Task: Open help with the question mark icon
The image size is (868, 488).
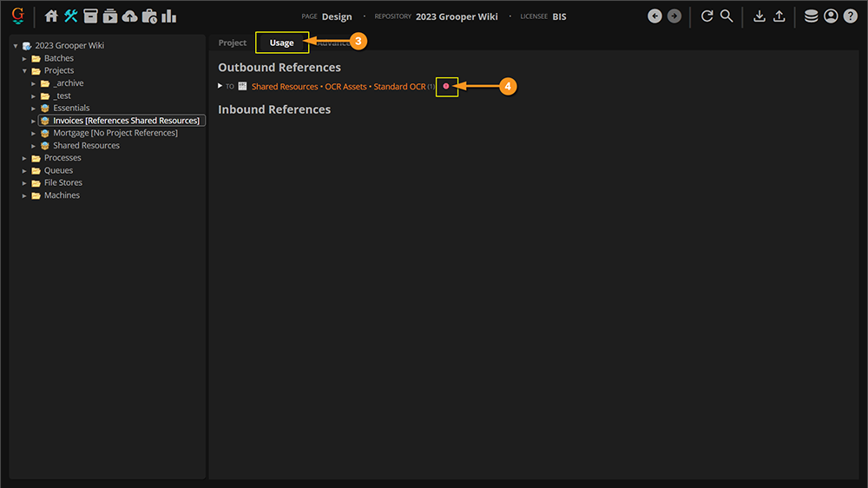Action: coord(851,16)
